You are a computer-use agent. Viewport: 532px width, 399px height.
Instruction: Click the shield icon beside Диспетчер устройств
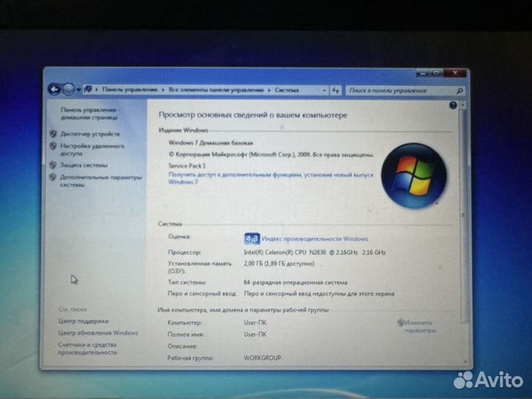pyautogui.click(x=53, y=134)
